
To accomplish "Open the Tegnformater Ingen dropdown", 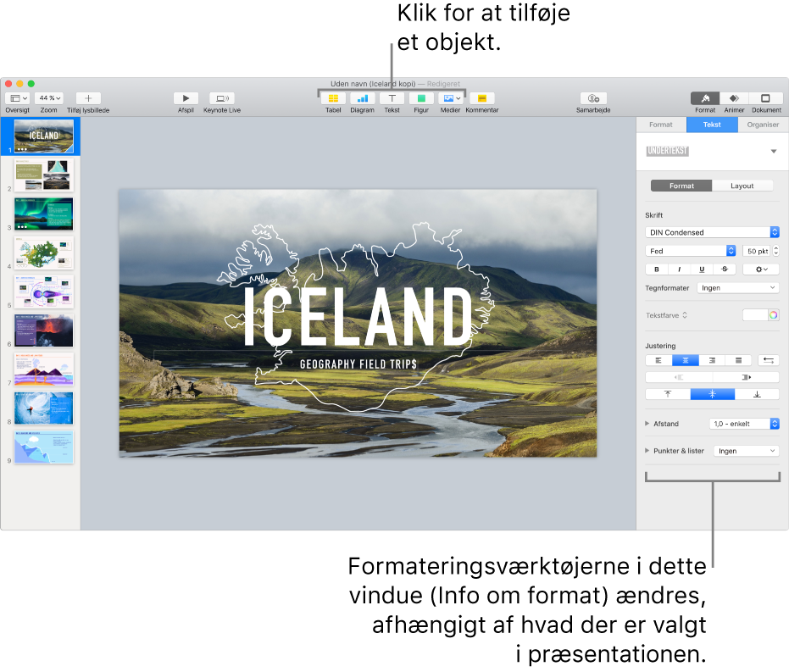I will 738,288.
